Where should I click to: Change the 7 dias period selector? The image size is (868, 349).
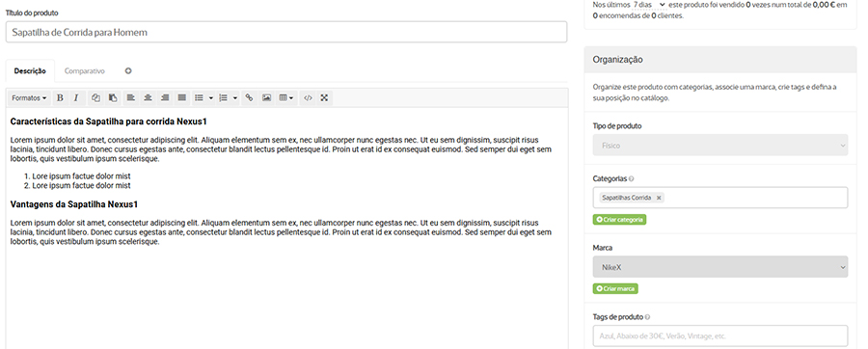tap(649, 5)
